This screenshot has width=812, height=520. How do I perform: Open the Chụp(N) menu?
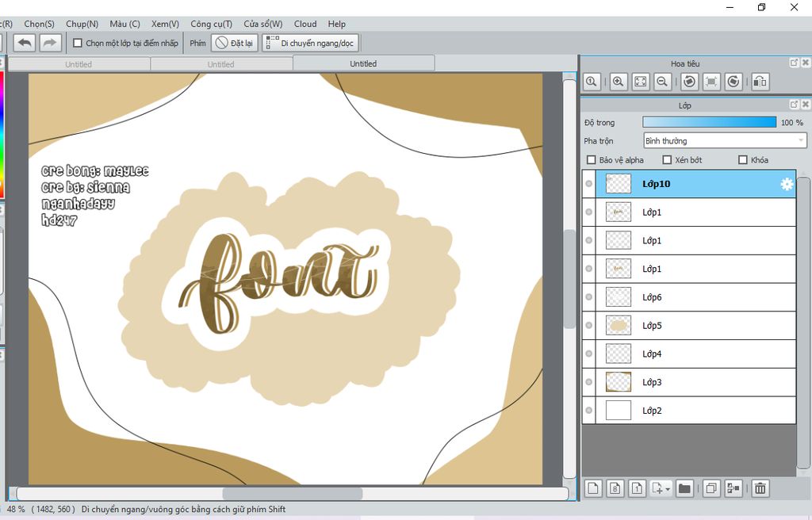point(82,24)
